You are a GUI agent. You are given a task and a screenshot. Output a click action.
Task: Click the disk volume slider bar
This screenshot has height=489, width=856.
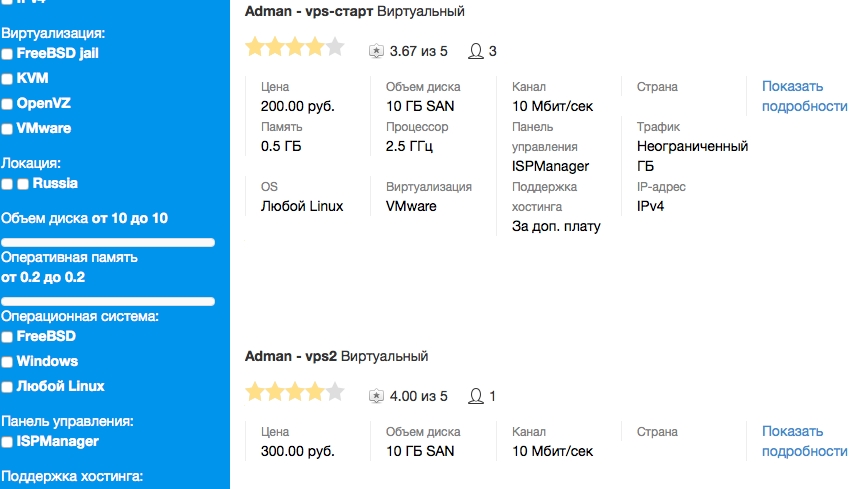pyautogui.click(x=108, y=242)
